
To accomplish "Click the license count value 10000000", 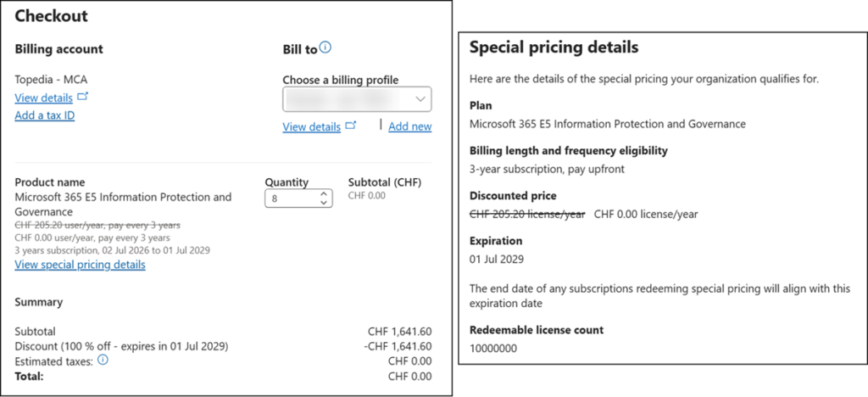I will 494,349.
